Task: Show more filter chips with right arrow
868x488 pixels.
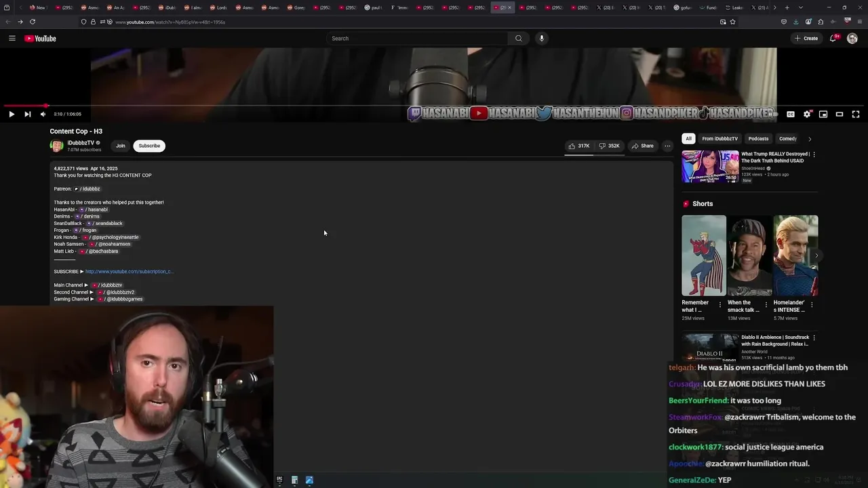Action: click(x=810, y=139)
